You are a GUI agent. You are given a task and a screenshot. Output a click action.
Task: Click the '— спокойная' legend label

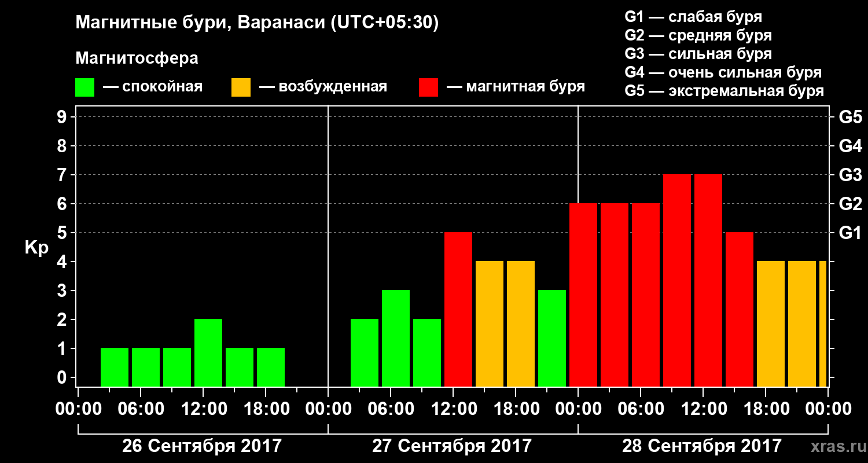tap(153, 87)
